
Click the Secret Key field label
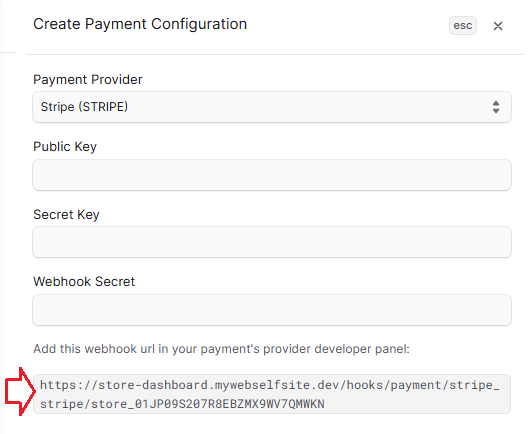point(66,215)
